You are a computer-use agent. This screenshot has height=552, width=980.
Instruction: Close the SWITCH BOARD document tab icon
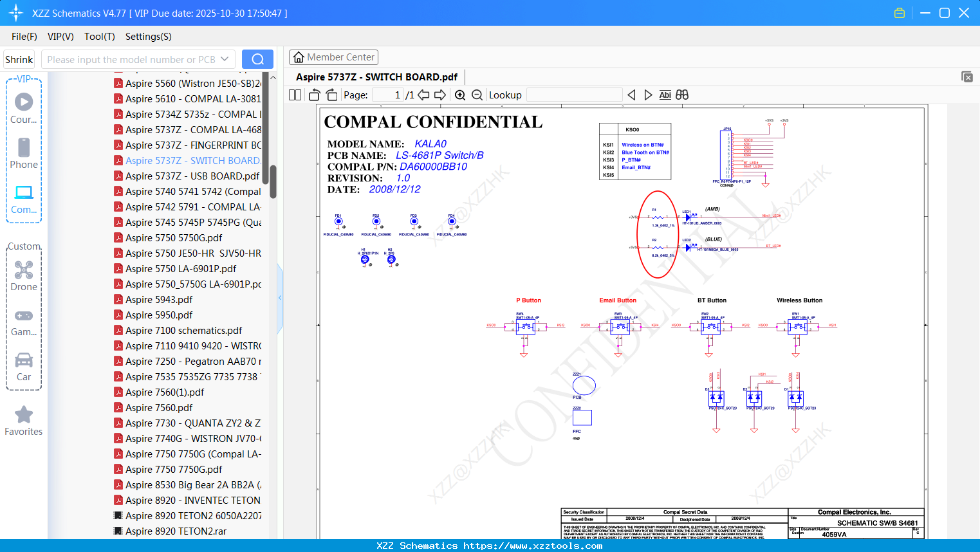(x=967, y=77)
